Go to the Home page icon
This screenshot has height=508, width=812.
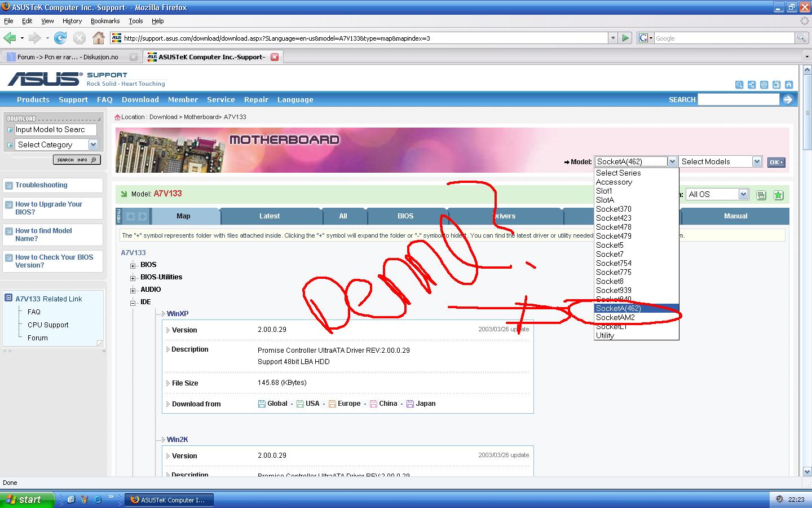point(99,38)
